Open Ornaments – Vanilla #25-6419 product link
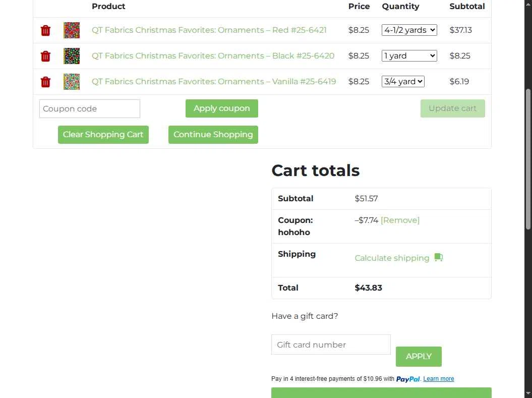The height and width of the screenshot is (398, 532). [214, 81]
